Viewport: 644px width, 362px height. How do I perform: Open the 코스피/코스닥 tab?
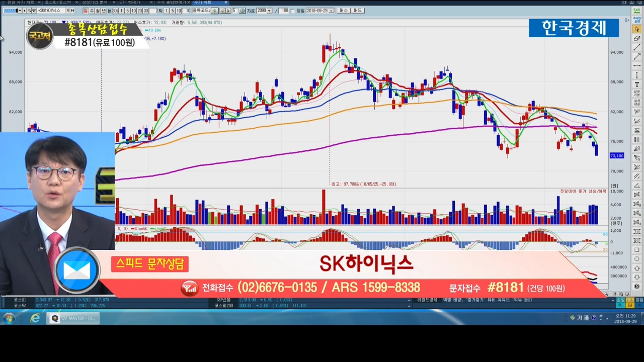(x=58, y=3)
